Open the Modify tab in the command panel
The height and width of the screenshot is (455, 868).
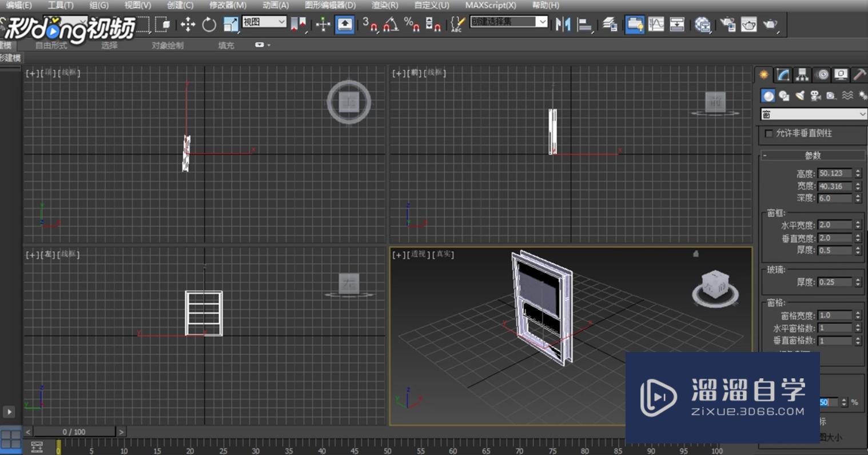tap(783, 74)
